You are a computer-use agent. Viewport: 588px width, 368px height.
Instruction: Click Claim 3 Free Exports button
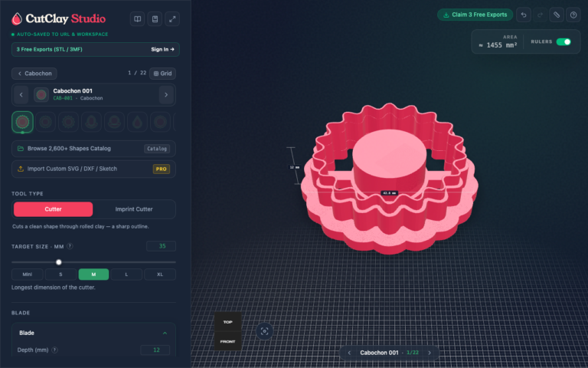tap(475, 15)
